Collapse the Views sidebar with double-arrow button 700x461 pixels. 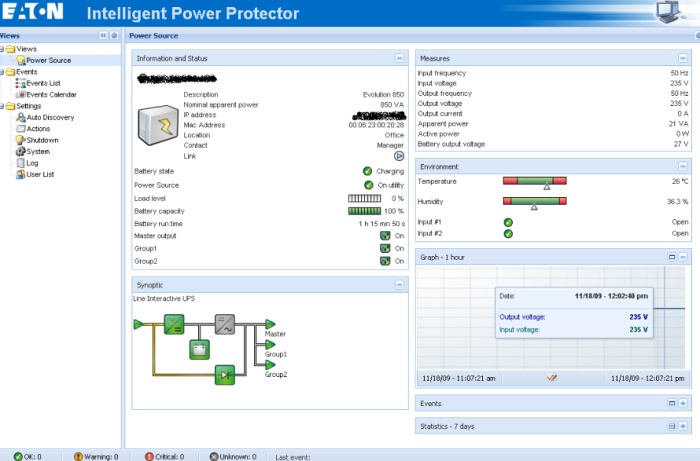tap(103, 35)
